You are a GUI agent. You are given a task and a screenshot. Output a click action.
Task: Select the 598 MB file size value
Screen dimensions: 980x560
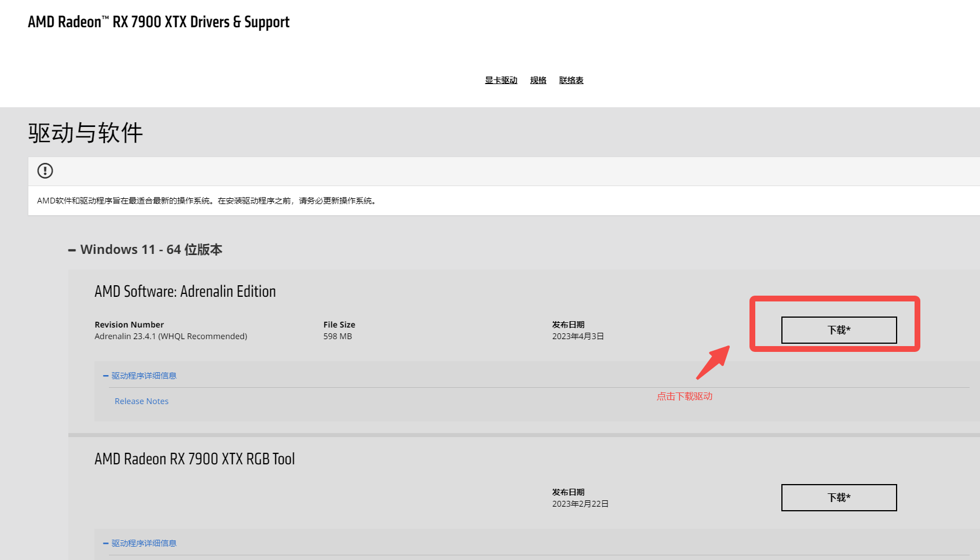pos(338,336)
